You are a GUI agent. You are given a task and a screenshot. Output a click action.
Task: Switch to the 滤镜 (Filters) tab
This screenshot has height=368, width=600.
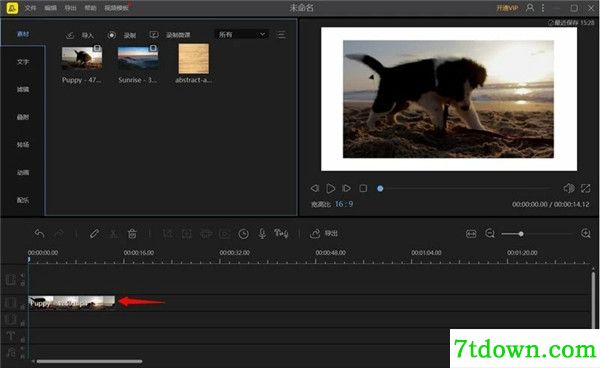coord(23,90)
